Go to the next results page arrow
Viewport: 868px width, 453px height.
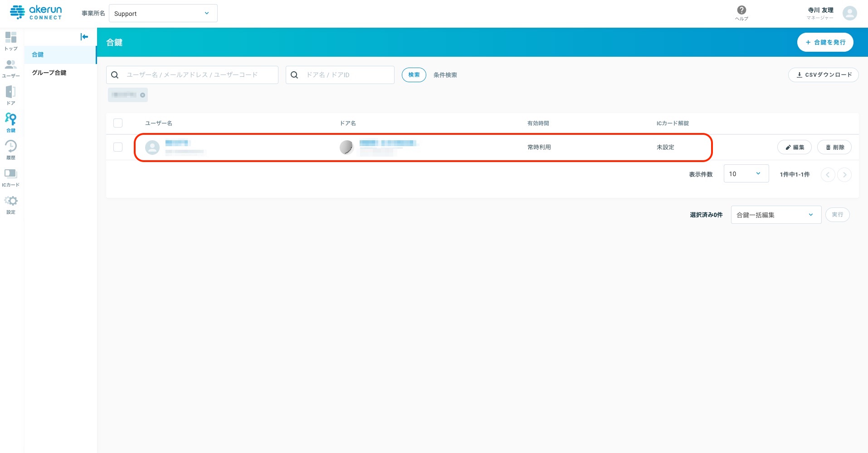(x=844, y=175)
